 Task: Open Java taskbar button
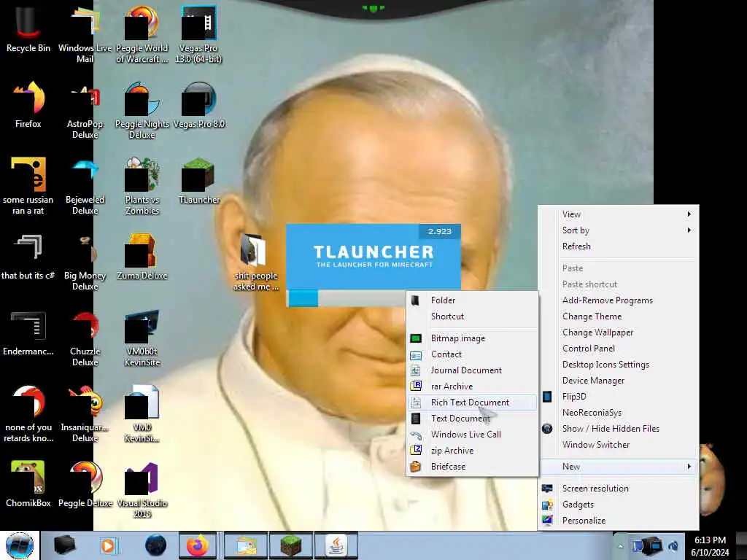(x=336, y=545)
